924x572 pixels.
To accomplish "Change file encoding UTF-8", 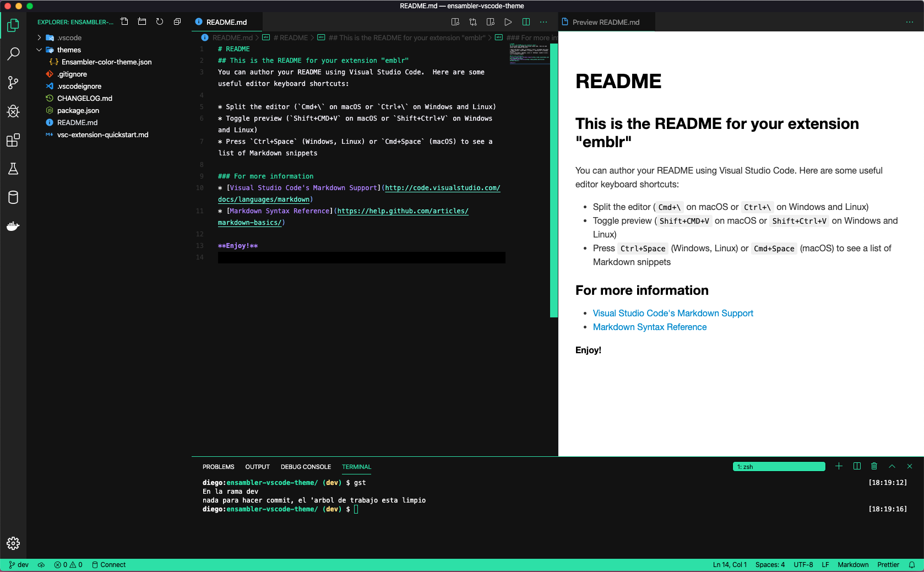I will click(x=803, y=565).
